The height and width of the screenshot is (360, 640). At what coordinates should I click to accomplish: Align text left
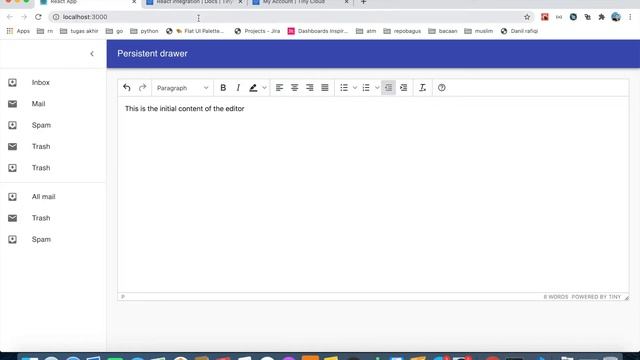[279, 88]
